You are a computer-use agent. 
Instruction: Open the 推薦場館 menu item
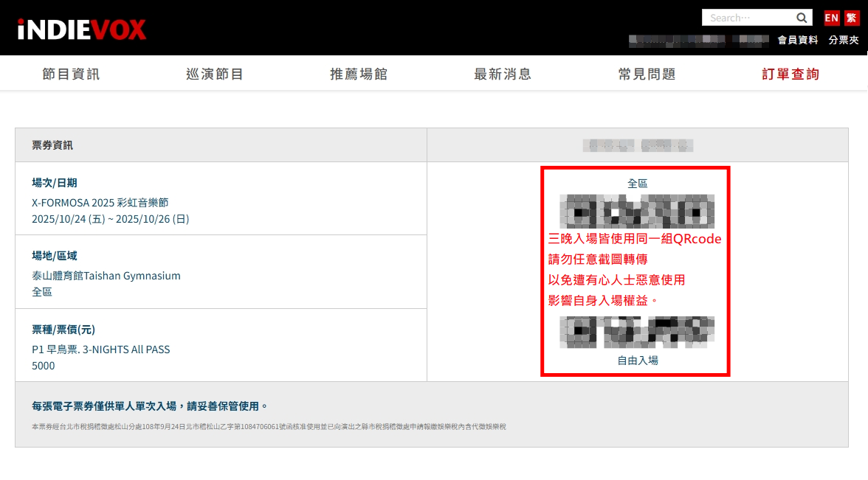(359, 74)
